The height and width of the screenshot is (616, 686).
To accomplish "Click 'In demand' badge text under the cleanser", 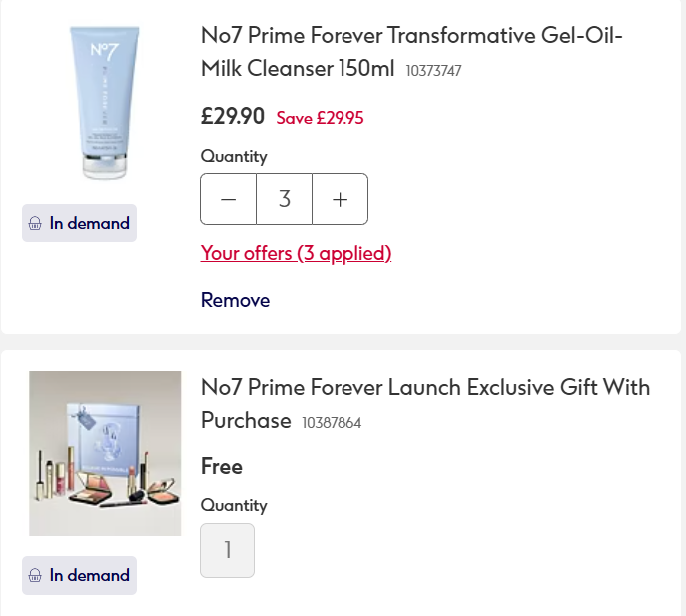I will click(90, 224).
